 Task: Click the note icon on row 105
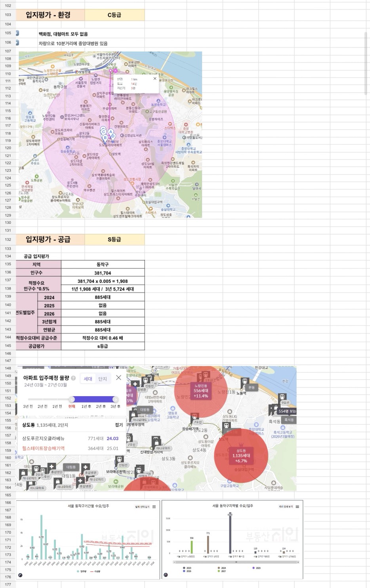[x=17, y=33]
